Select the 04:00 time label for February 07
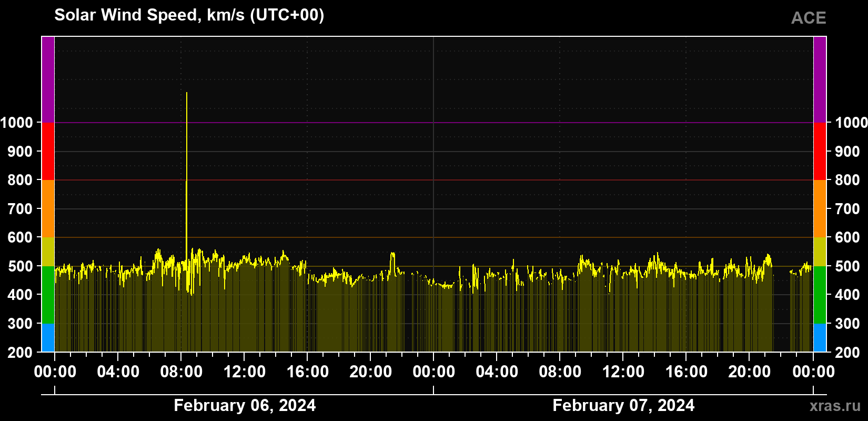Image resolution: width=868 pixels, height=421 pixels. pos(497,372)
